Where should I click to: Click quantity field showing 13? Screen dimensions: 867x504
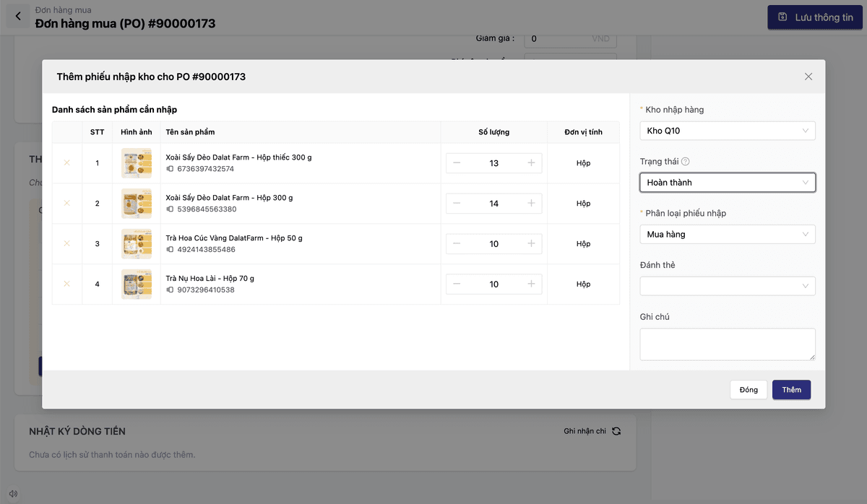pyautogui.click(x=493, y=163)
